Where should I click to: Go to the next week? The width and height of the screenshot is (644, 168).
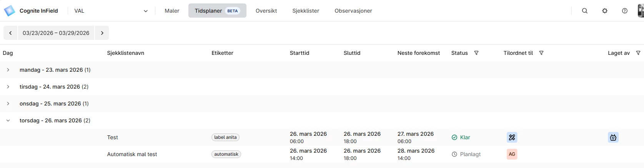tap(102, 33)
